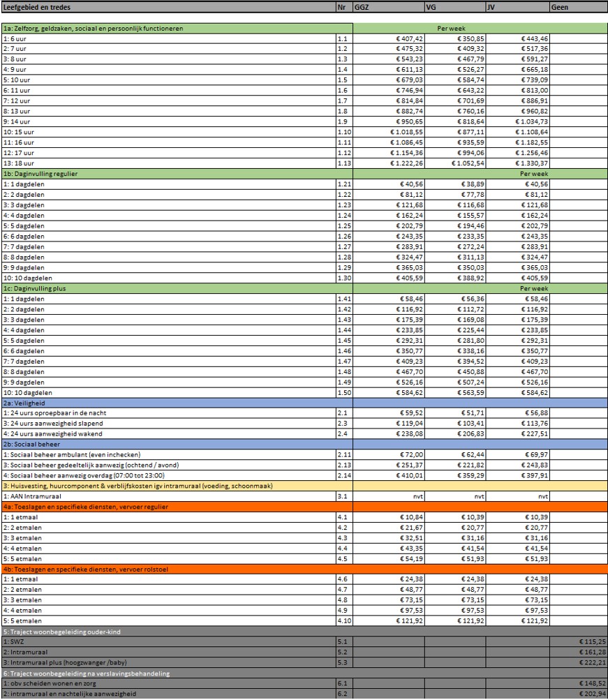This screenshot has width=608, height=700.
Task: Click the 'Leefgebied en tredes' header cell
Action: (x=168, y=8)
